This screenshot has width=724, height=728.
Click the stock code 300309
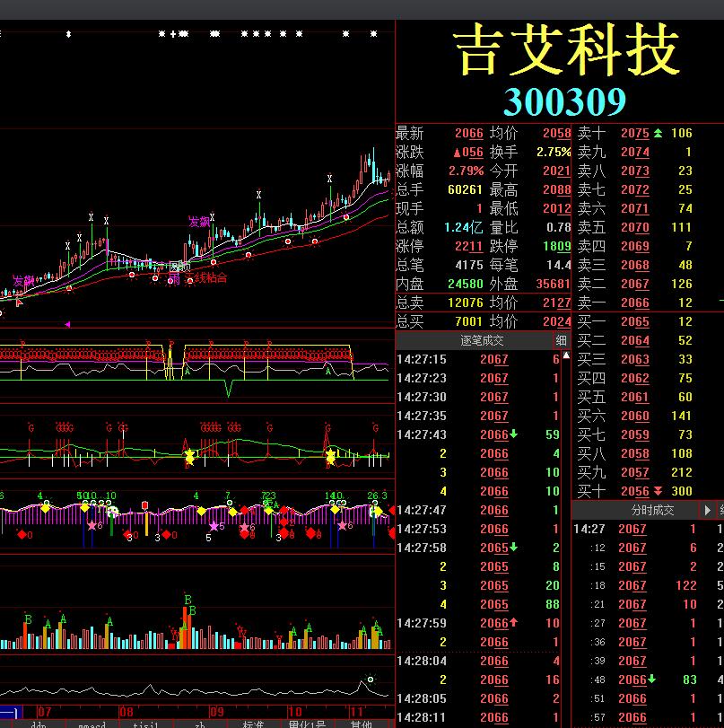click(565, 101)
